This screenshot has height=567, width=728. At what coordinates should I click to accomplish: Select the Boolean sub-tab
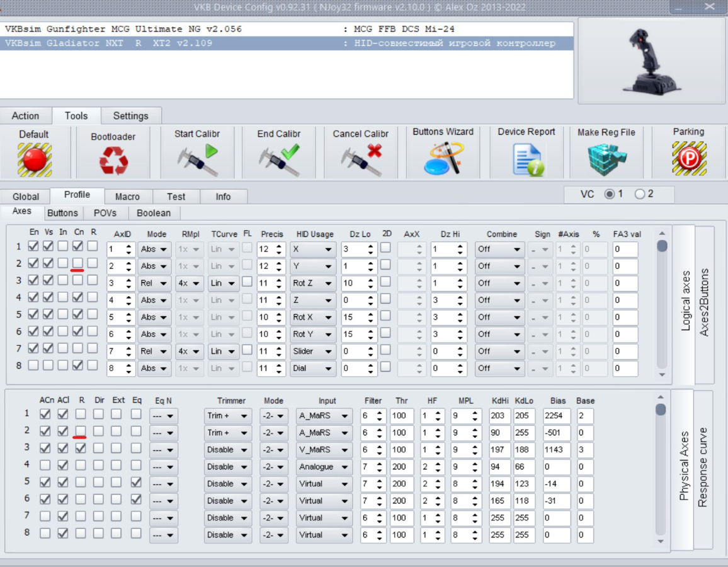tap(154, 213)
